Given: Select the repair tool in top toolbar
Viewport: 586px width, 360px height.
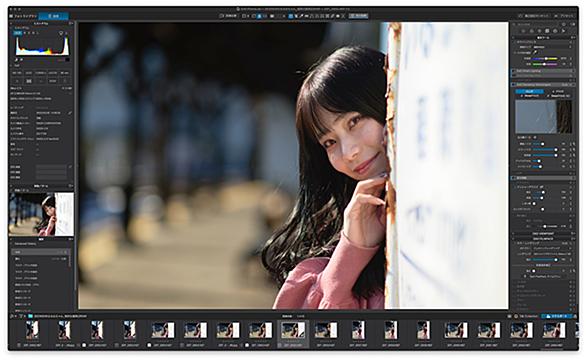Looking at the screenshot, I should tap(332, 16).
